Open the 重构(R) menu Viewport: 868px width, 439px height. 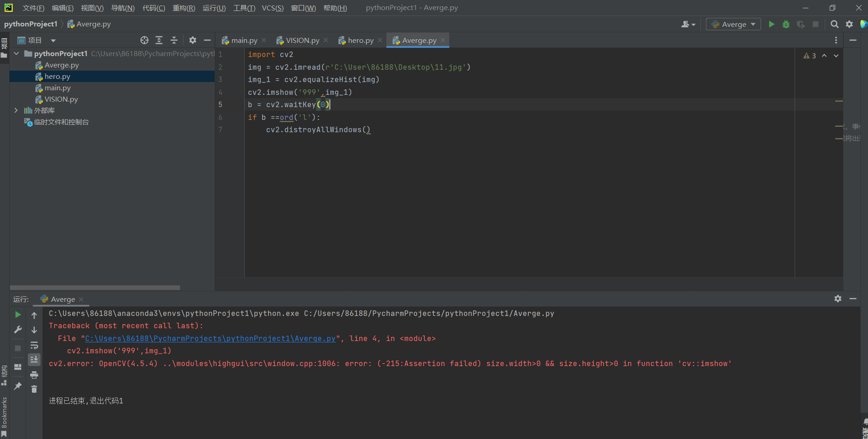click(x=184, y=8)
